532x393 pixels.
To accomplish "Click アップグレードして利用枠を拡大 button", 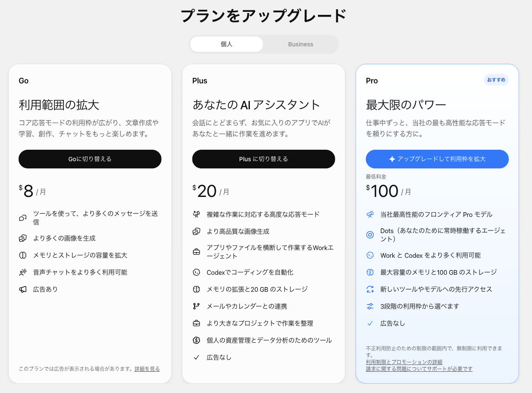I will pos(437,159).
